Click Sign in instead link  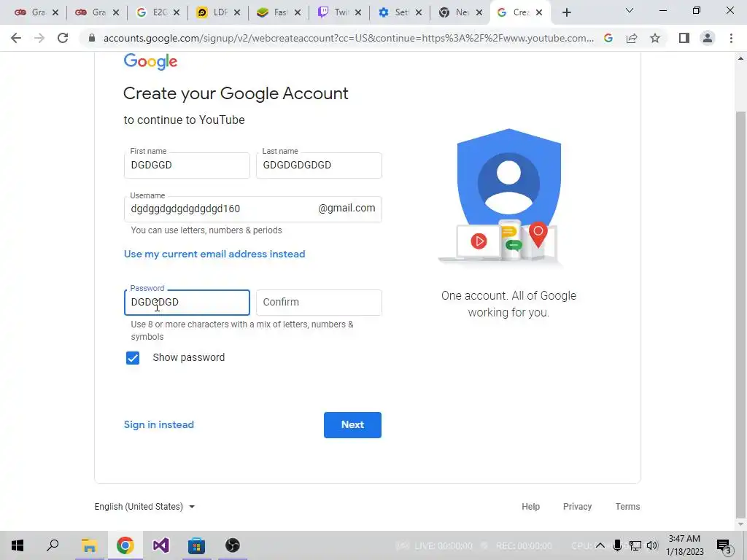158,425
